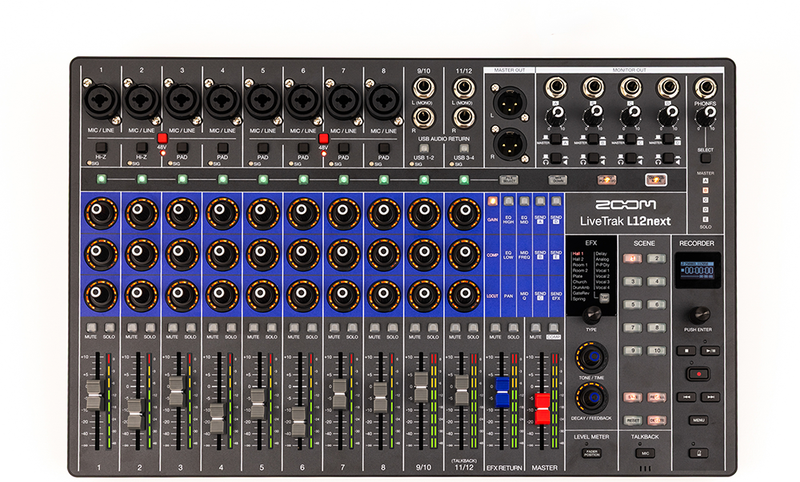Click the channel 1 MIC/LINE combo jack

pyautogui.click(x=101, y=101)
